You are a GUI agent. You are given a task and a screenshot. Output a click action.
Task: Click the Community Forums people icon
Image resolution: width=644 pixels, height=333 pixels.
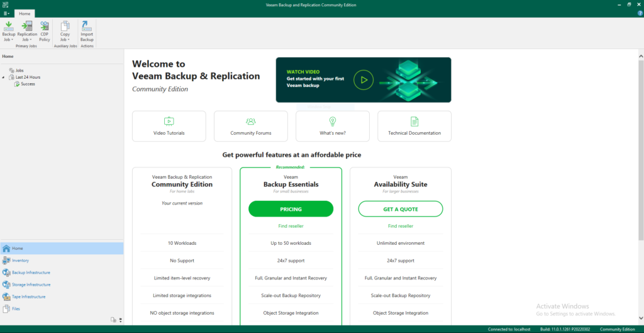[250, 121]
